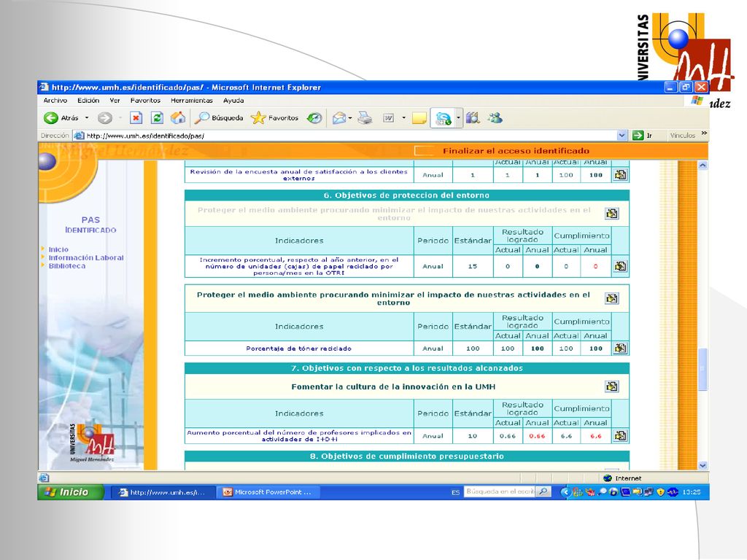The height and width of the screenshot is (560, 747).
Task: Open the Favoritos menu
Action: (145, 101)
